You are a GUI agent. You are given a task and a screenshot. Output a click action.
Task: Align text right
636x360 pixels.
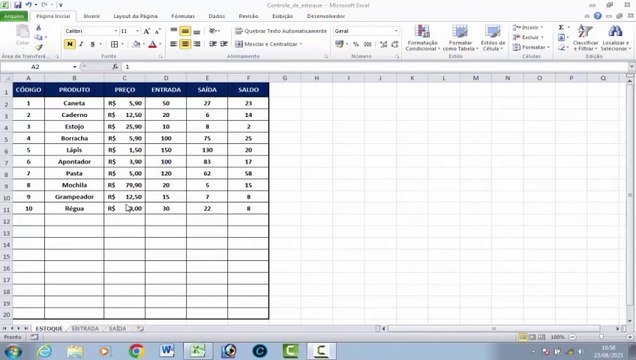197,44
